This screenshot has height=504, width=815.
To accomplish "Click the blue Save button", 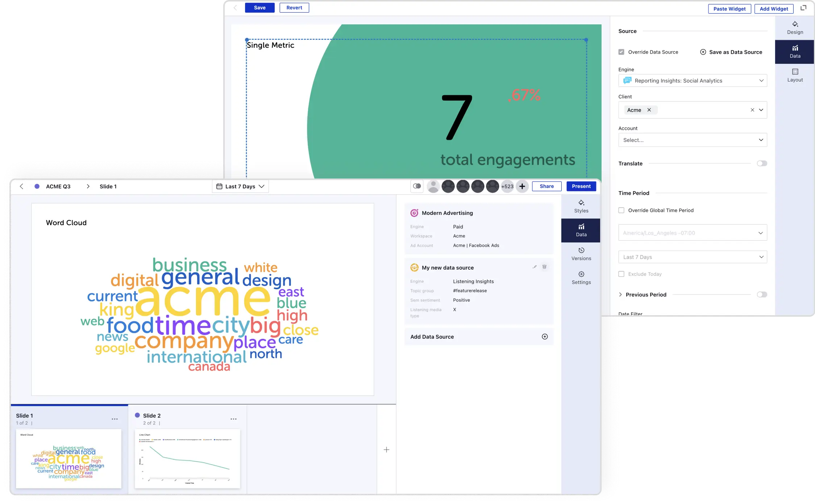I will click(259, 8).
